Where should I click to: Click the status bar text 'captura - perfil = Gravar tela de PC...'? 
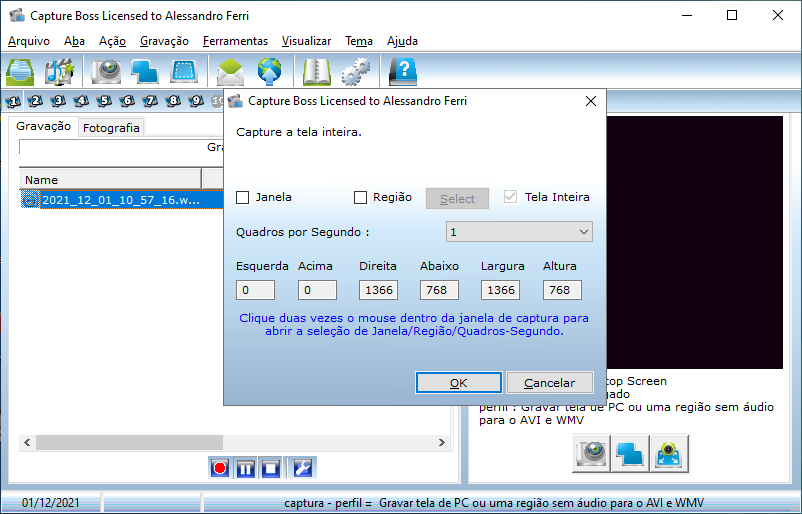(x=494, y=503)
